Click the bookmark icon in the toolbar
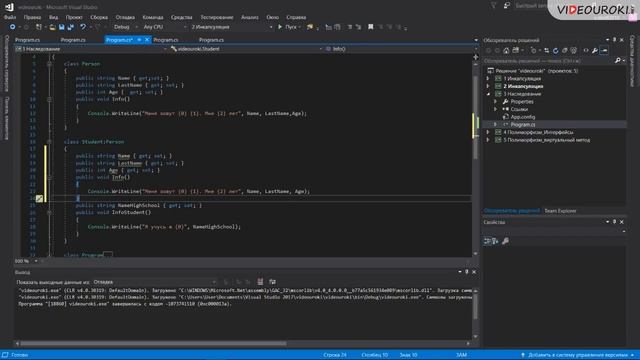This screenshot has width=640, height=360. tap(371, 27)
